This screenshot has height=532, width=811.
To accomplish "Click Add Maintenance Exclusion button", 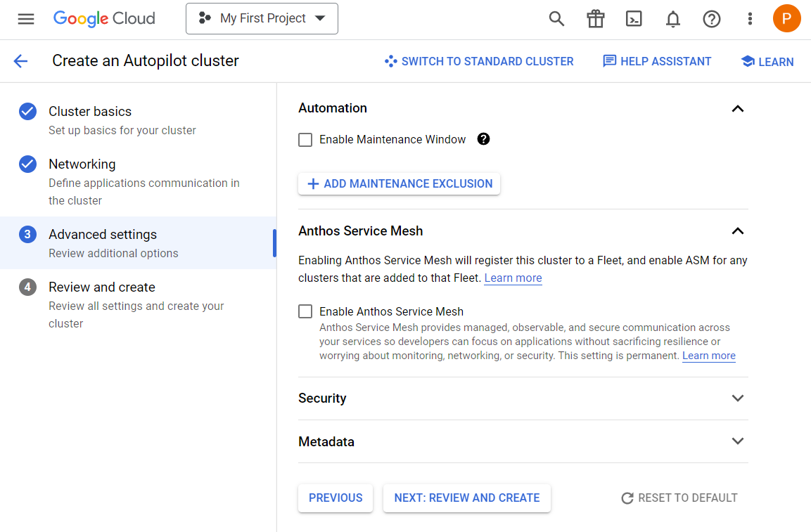I will point(399,184).
